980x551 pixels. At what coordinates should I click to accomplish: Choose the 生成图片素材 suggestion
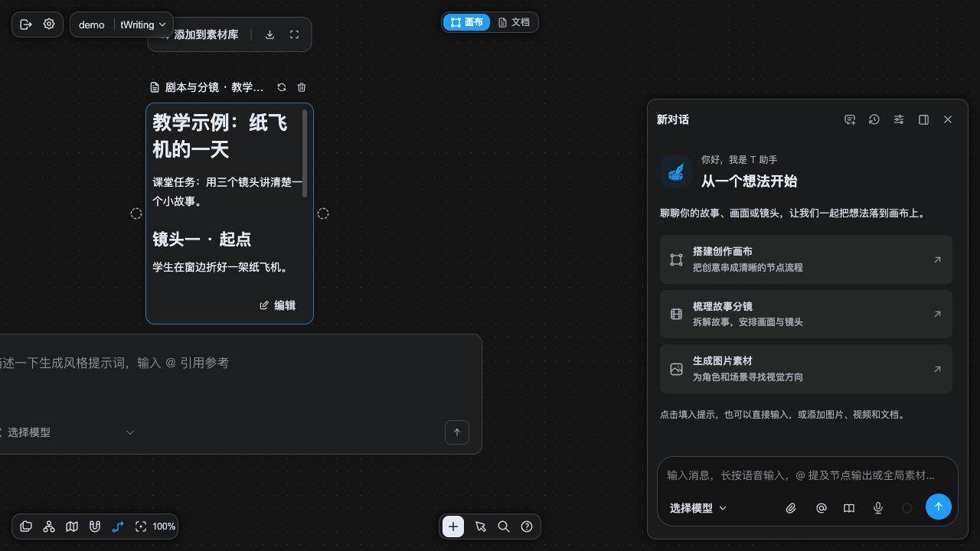pos(806,369)
